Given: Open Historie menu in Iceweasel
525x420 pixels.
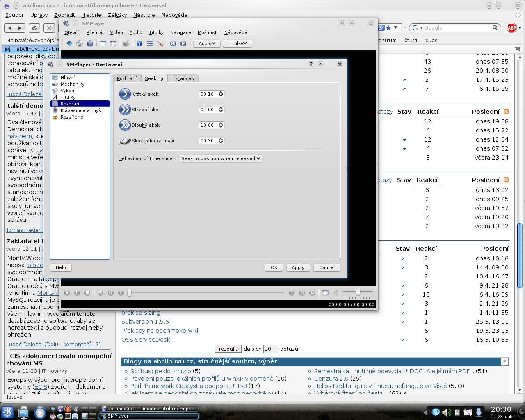Looking at the screenshot, I should click(91, 15).
